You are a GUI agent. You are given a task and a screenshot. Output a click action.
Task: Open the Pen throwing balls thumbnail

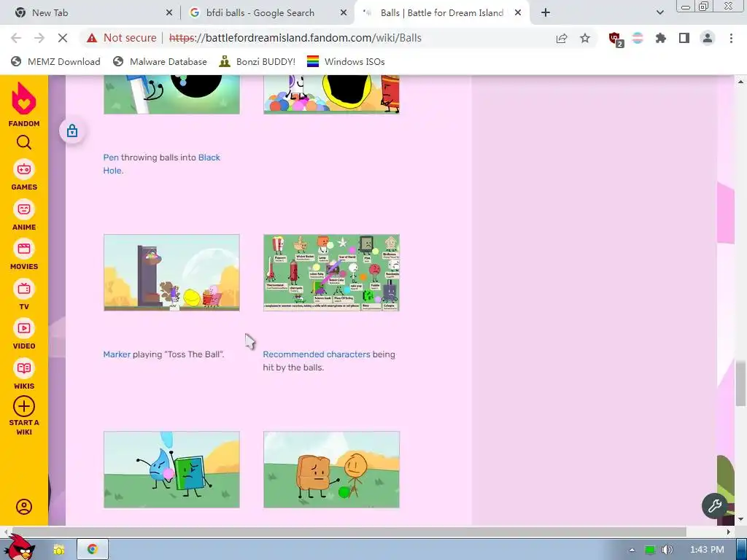click(171, 94)
